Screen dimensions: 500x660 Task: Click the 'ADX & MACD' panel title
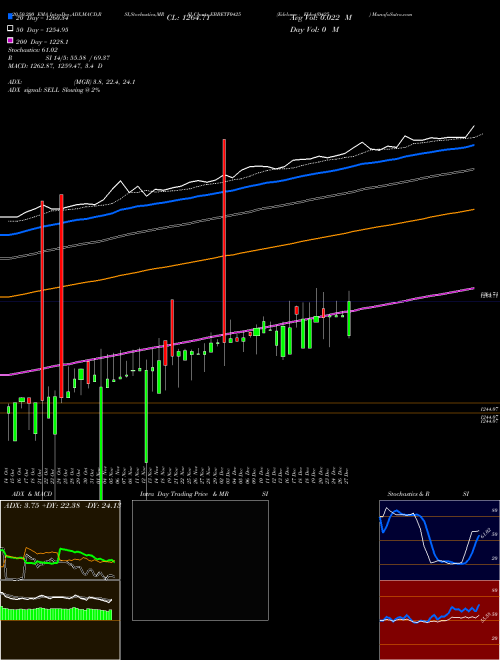coord(32,494)
